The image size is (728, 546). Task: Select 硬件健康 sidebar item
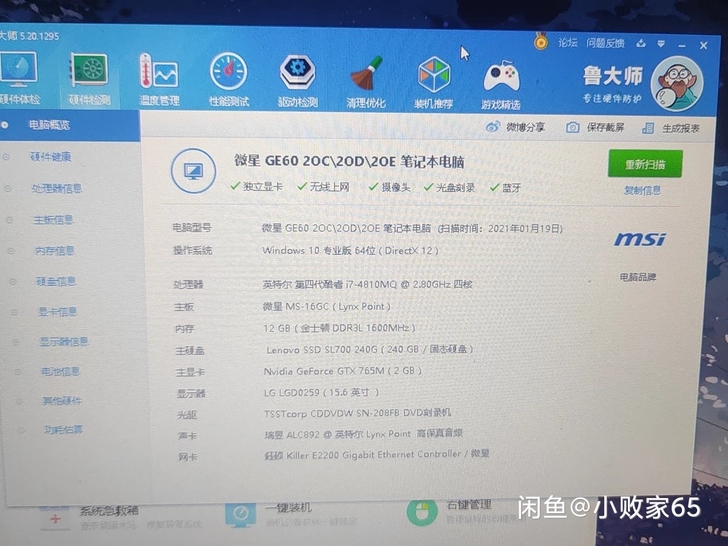[51, 157]
